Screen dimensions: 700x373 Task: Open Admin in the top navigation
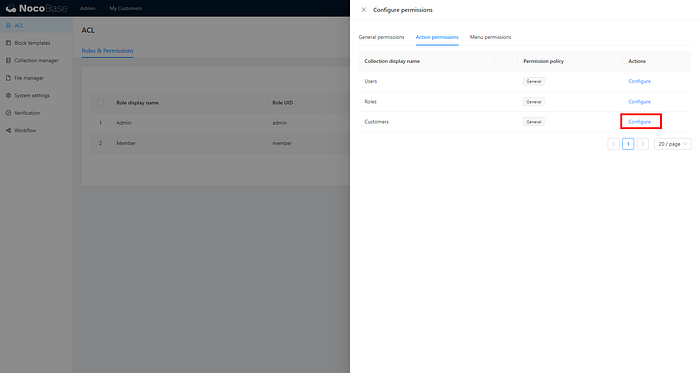(88, 8)
